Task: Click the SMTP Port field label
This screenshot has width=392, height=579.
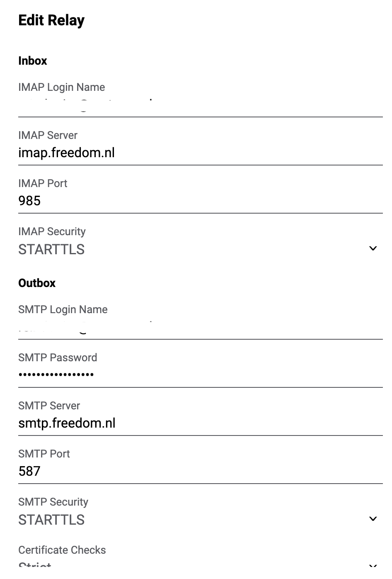Action: click(44, 454)
